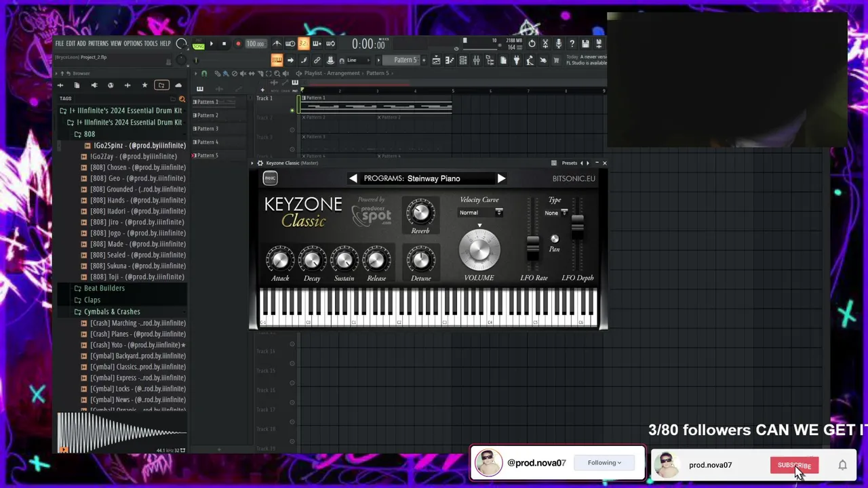Select next program with right arrow

coord(500,179)
